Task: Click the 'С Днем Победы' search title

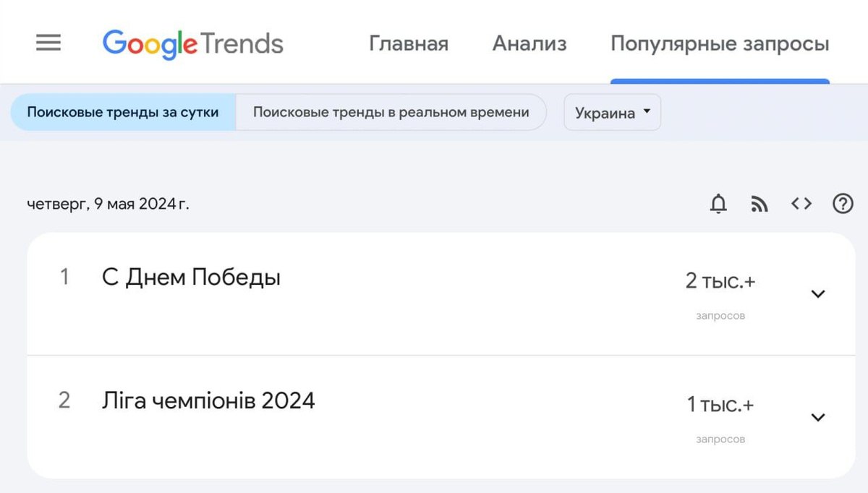Action: point(191,277)
